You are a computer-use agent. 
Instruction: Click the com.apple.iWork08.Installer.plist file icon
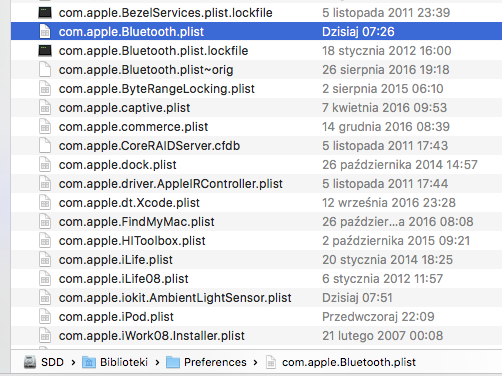(x=45, y=336)
